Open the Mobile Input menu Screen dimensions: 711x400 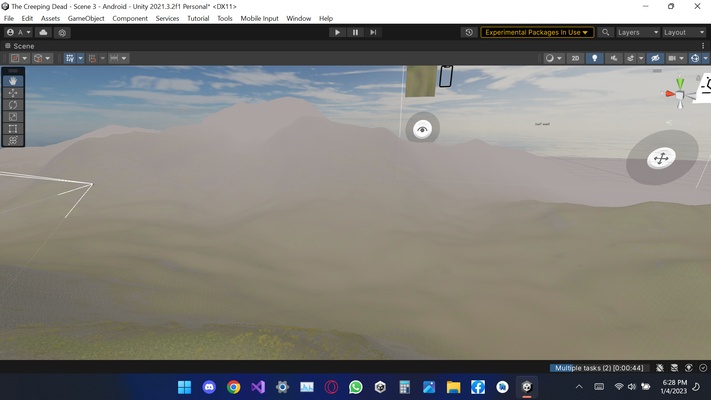(259, 18)
